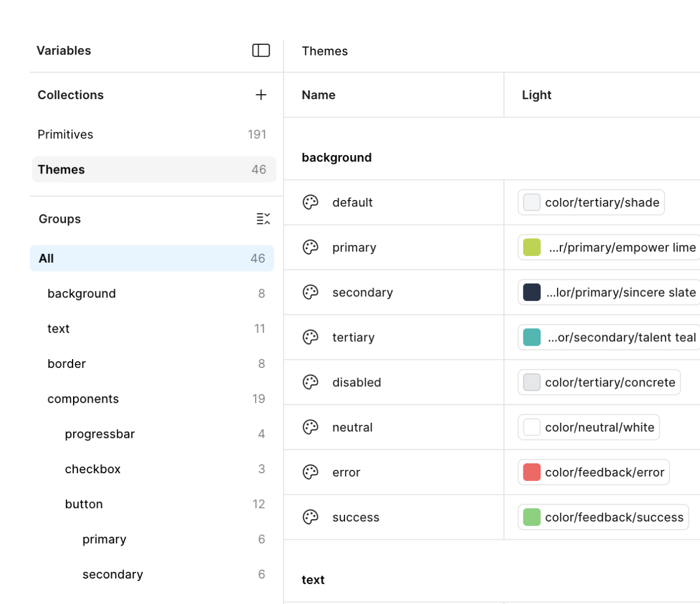Click the palette icon for the default variable
This screenshot has width=700, height=604.
pyautogui.click(x=311, y=202)
